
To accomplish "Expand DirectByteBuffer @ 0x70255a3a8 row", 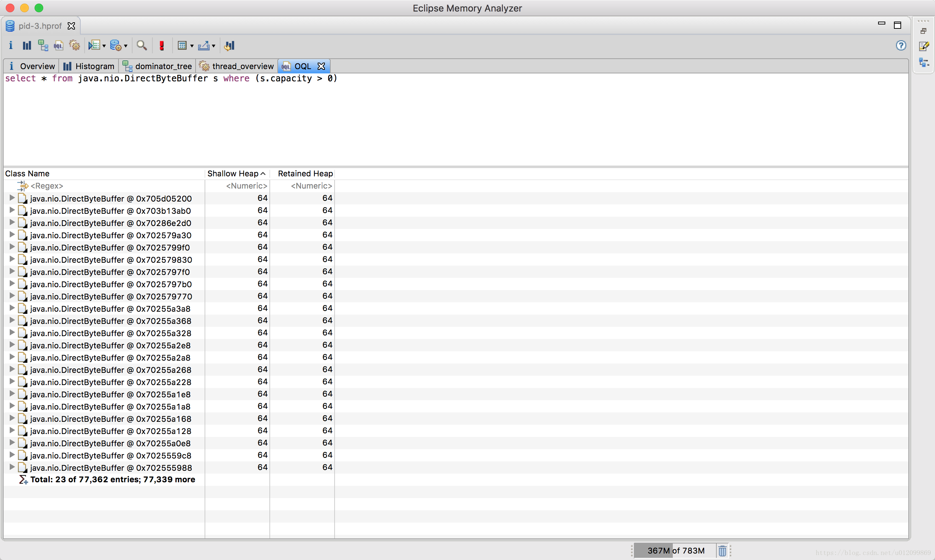I will pyautogui.click(x=12, y=308).
